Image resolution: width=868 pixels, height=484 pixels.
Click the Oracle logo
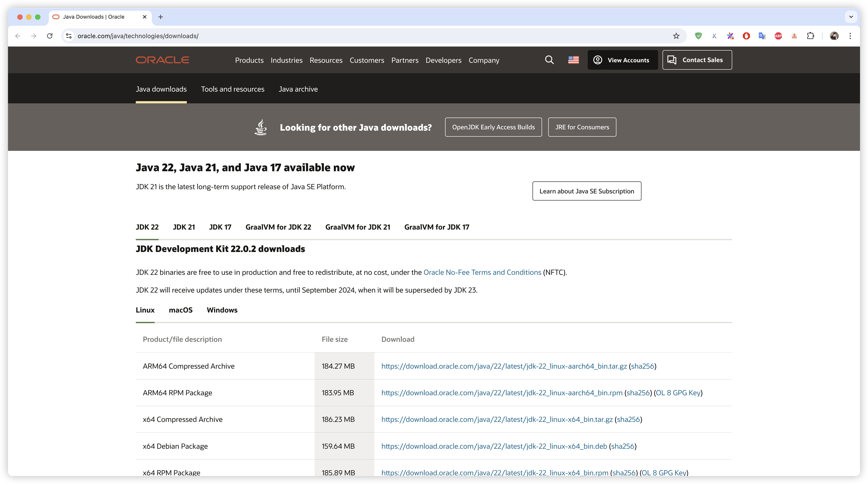click(x=162, y=60)
